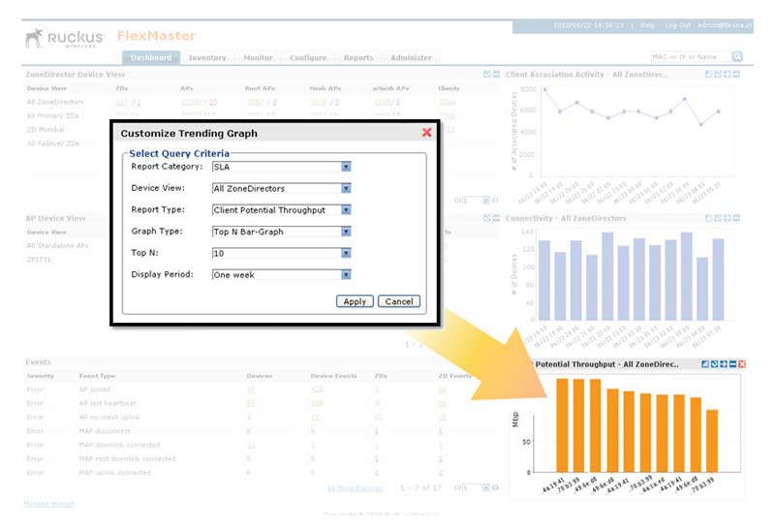Click the AP joined event type

(95, 390)
